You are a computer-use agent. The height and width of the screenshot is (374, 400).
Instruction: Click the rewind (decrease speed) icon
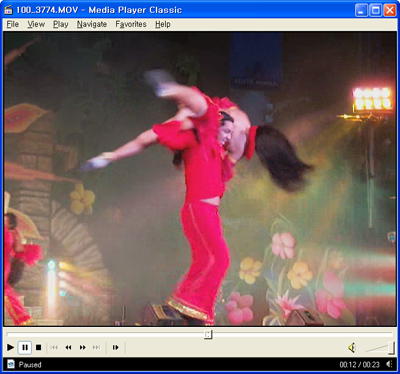point(68,348)
